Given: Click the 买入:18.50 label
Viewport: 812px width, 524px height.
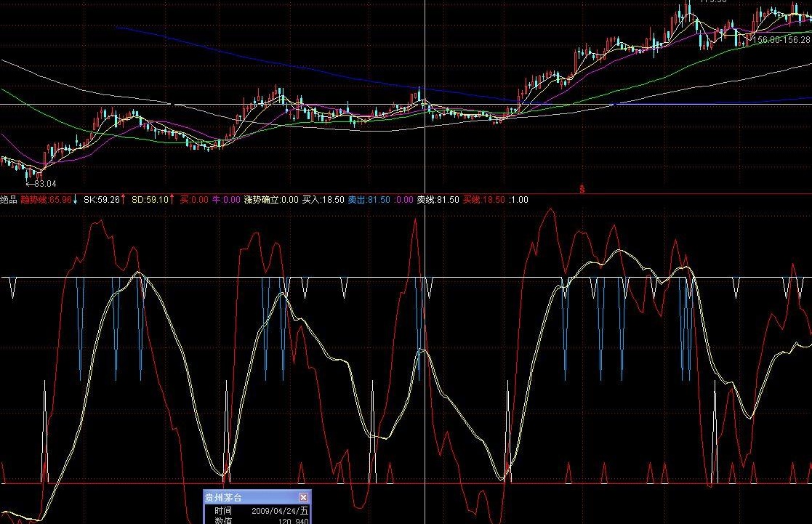Looking at the screenshot, I should click(x=323, y=200).
